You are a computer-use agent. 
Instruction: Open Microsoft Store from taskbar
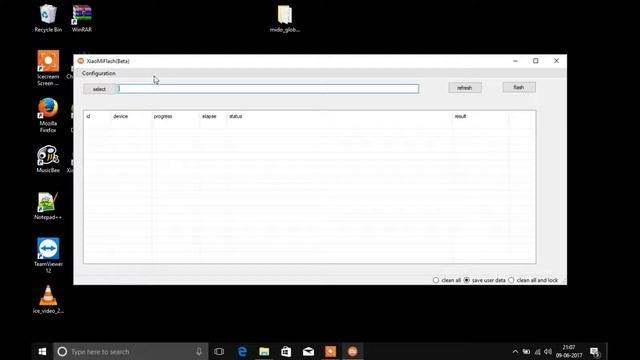(286, 351)
